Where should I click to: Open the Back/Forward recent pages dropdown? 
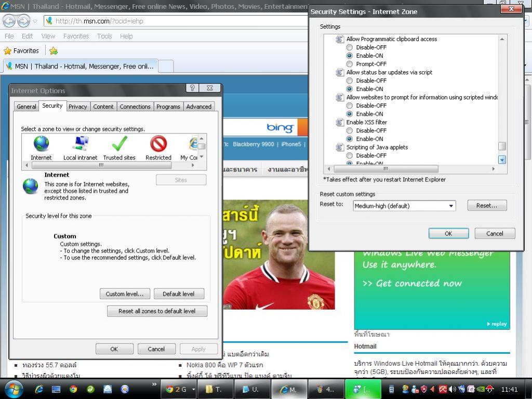point(35,21)
